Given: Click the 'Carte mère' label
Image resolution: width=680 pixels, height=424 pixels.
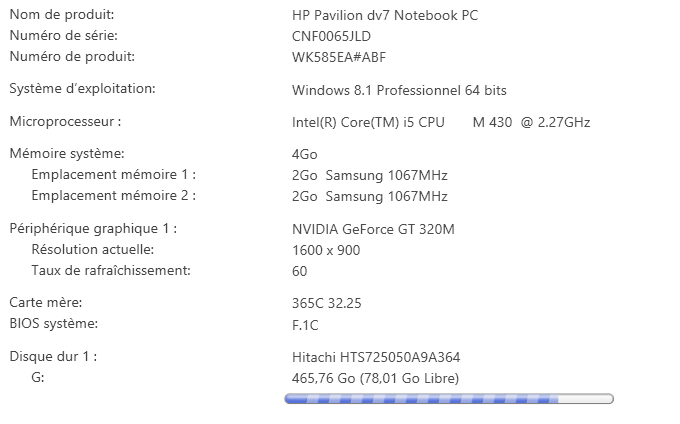Looking at the screenshot, I should (x=46, y=302).
